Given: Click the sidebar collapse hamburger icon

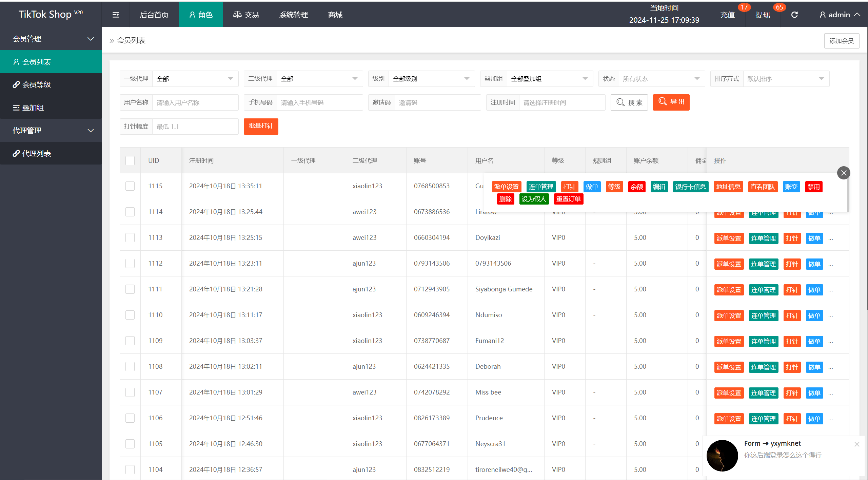Looking at the screenshot, I should [x=116, y=15].
